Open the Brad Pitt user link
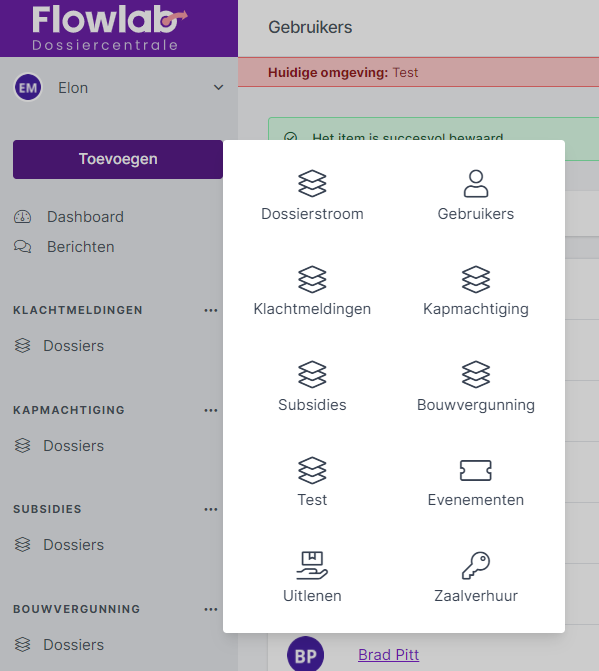This screenshot has width=599, height=671. [388, 655]
